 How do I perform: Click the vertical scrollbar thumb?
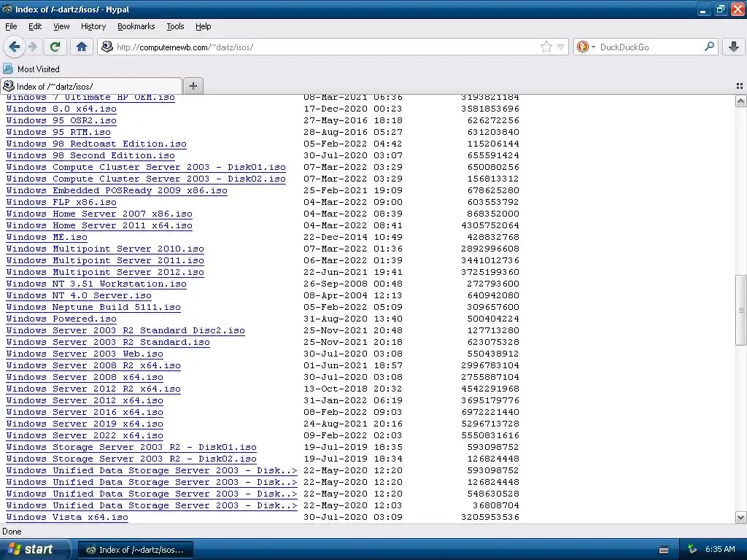tap(740, 310)
